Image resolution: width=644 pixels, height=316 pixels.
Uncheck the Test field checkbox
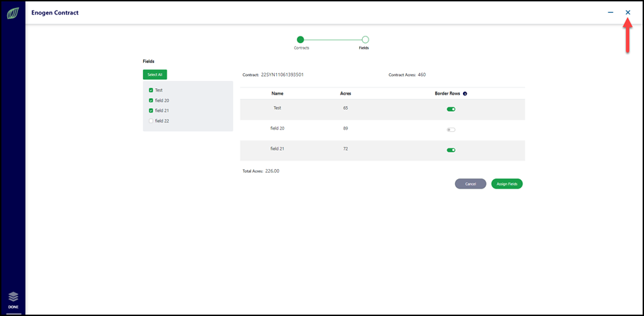(151, 90)
